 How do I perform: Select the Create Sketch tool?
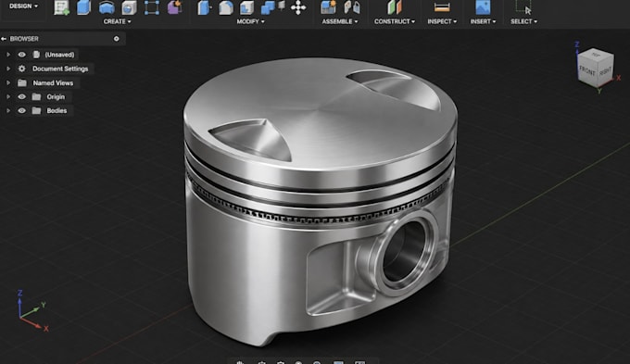click(61, 7)
